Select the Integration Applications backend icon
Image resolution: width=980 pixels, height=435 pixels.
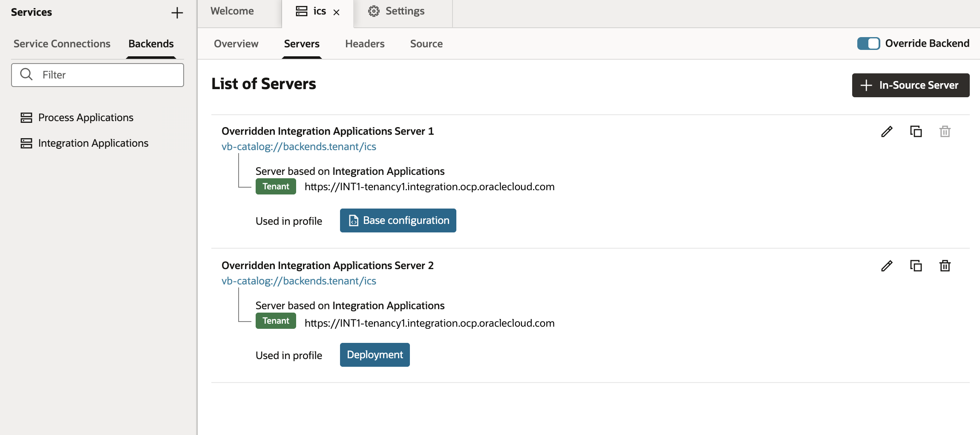[26, 143]
